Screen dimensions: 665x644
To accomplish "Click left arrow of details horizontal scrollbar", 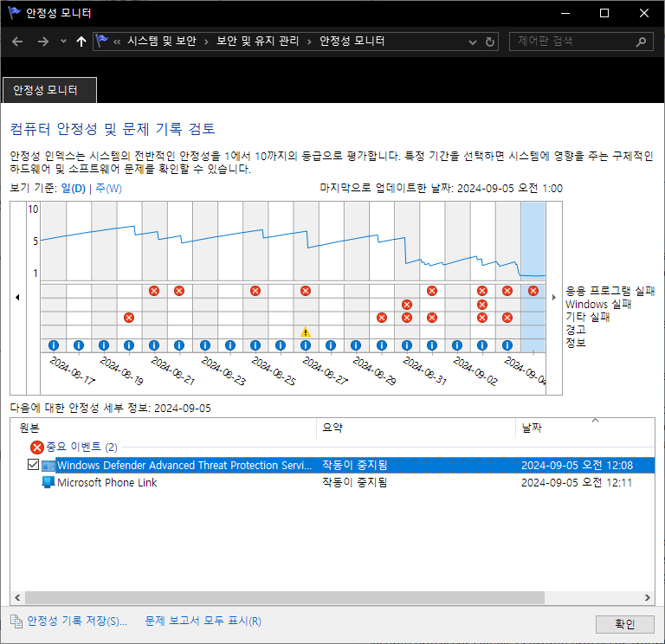I will pyautogui.click(x=17, y=597).
